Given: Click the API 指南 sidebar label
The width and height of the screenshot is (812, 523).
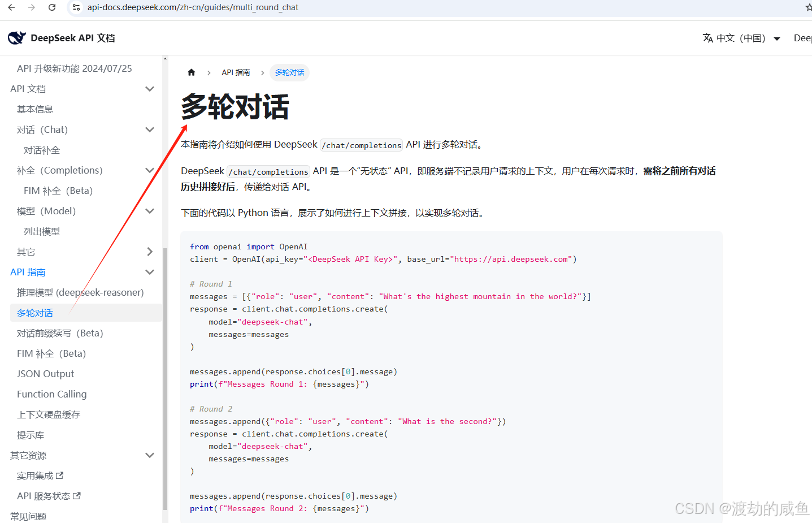Looking at the screenshot, I should [28, 272].
